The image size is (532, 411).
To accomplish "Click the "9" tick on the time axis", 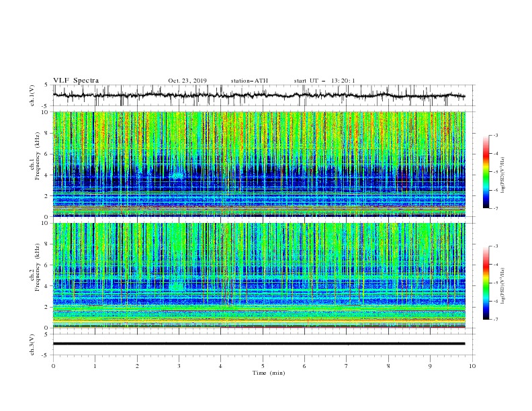I will coord(430,366).
